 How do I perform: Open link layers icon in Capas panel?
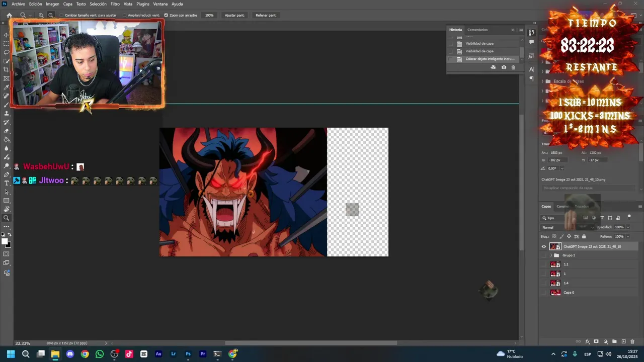click(x=578, y=341)
